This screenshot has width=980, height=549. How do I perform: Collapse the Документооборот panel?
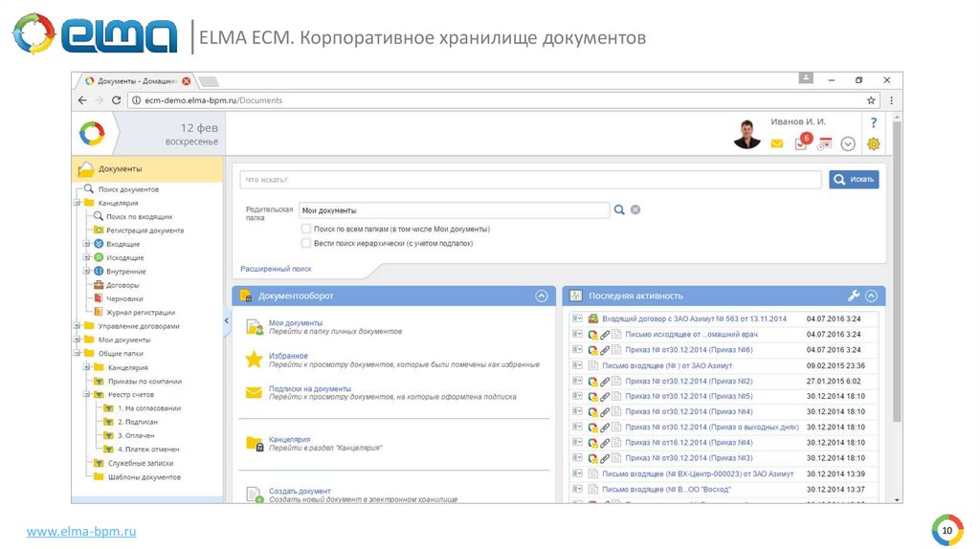[542, 296]
